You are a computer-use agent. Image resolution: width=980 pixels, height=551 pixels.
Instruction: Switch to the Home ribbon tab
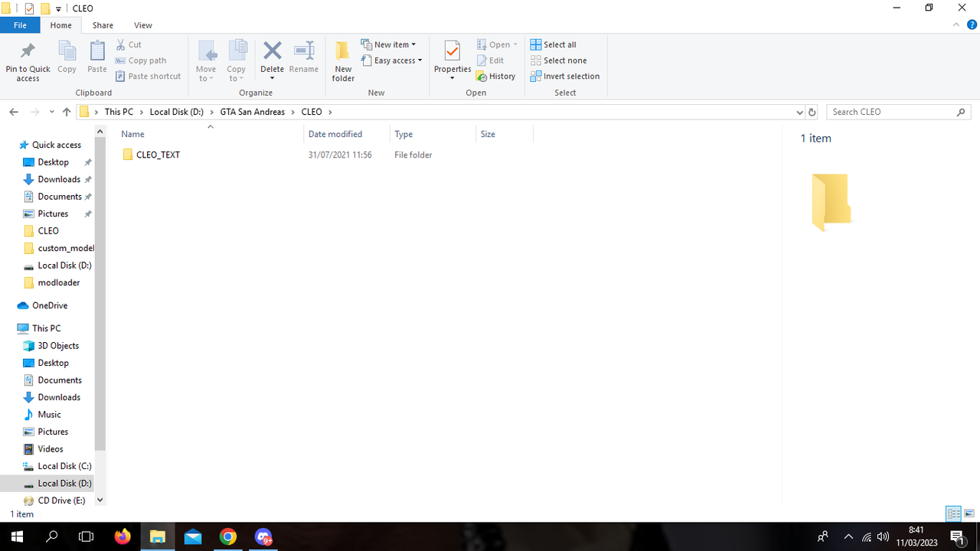[x=60, y=25]
